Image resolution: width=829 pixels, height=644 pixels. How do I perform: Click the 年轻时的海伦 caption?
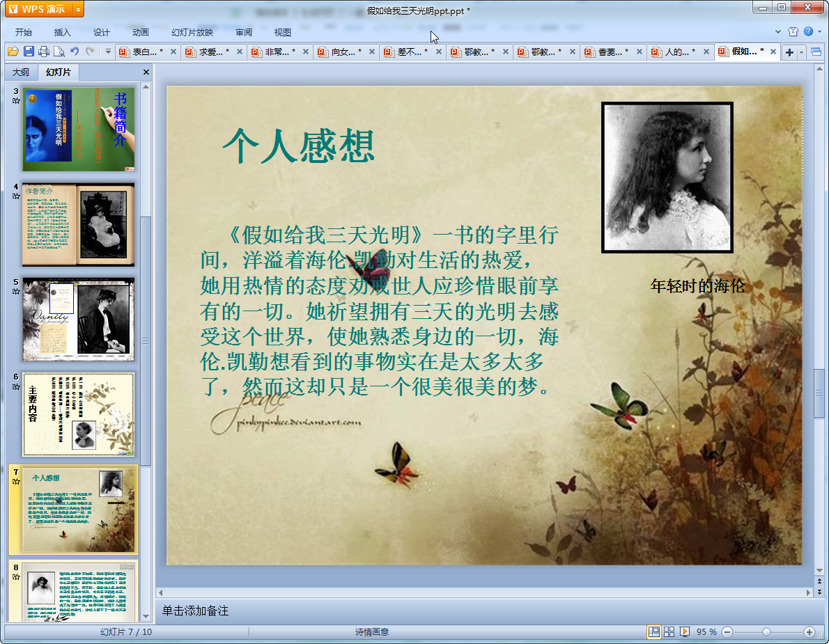point(697,286)
